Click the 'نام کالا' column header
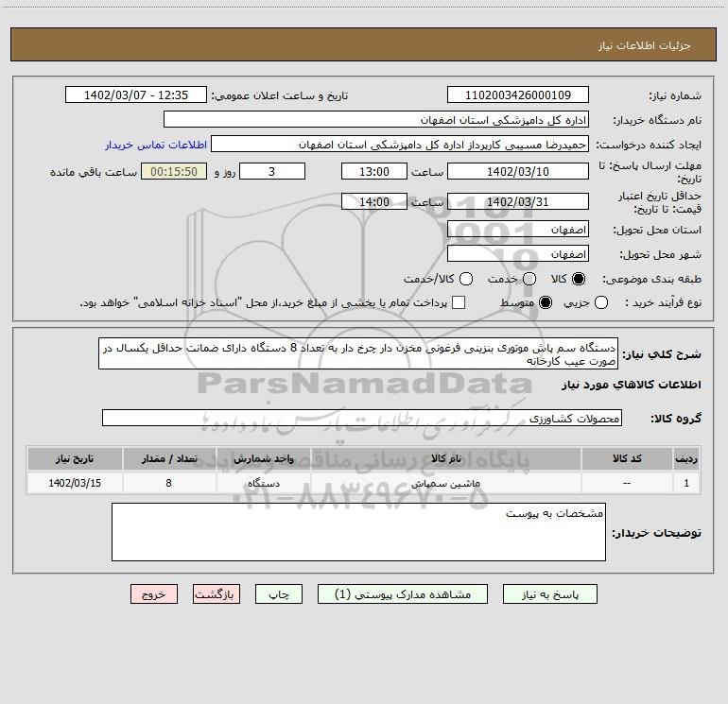This screenshot has width=728, height=704. click(x=454, y=458)
